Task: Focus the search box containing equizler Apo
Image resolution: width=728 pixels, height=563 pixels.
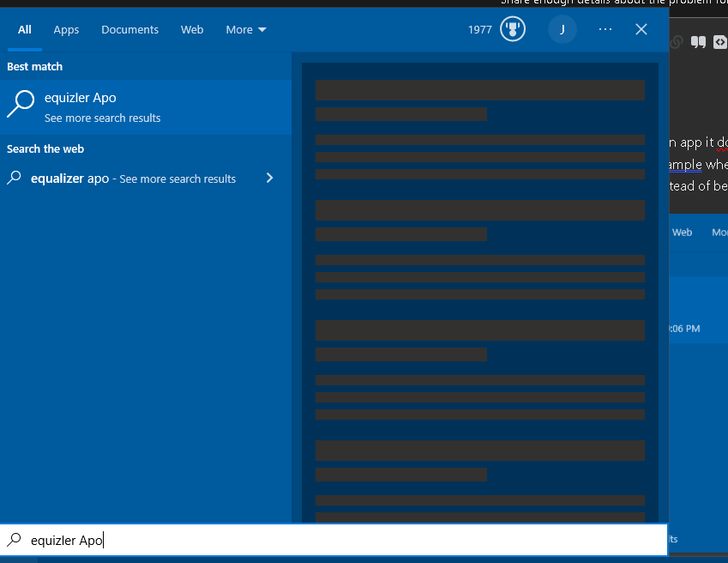Action: coord(334,540)
